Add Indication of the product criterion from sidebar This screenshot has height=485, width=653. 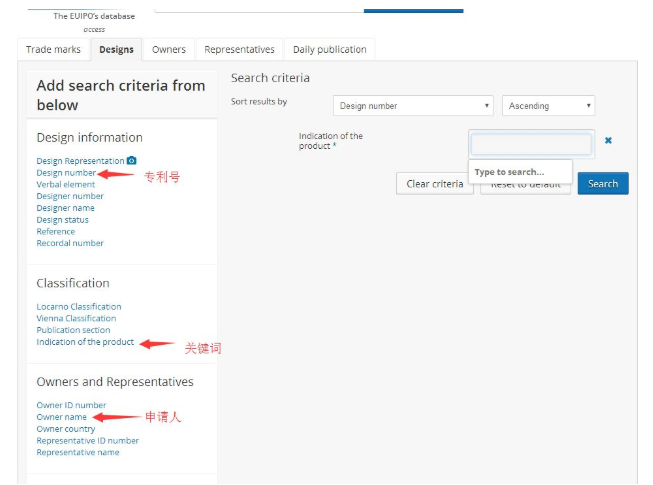tap(85, 342)
